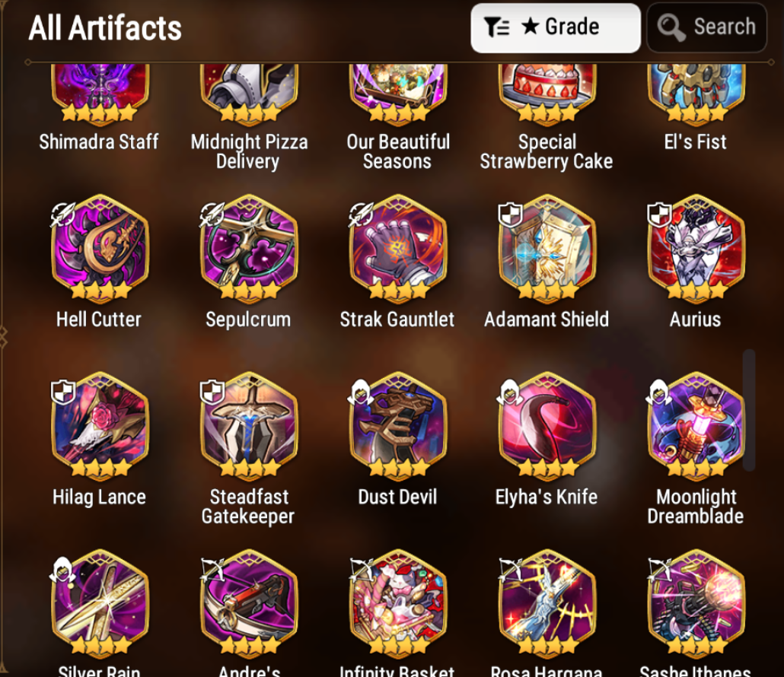Choose the Strak Gauntlet artifact
Viewport: 784px width, 677px height.
click(x=397, y=249)
